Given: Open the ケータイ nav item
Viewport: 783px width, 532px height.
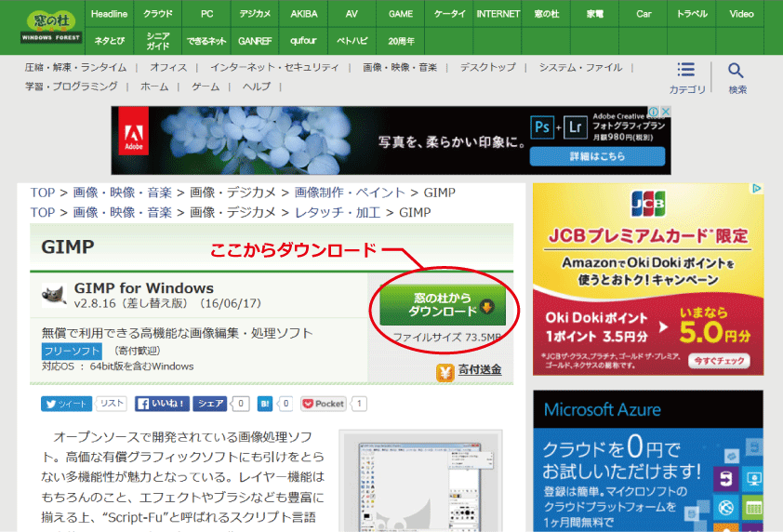Looking at the screenshot, I should tap(449, 14).
